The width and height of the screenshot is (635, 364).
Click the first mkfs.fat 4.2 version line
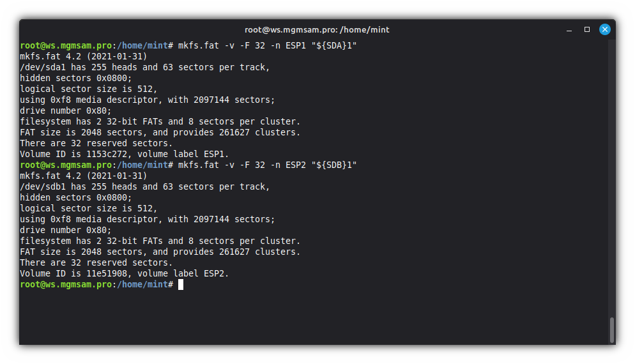click(x=83, y=56)
